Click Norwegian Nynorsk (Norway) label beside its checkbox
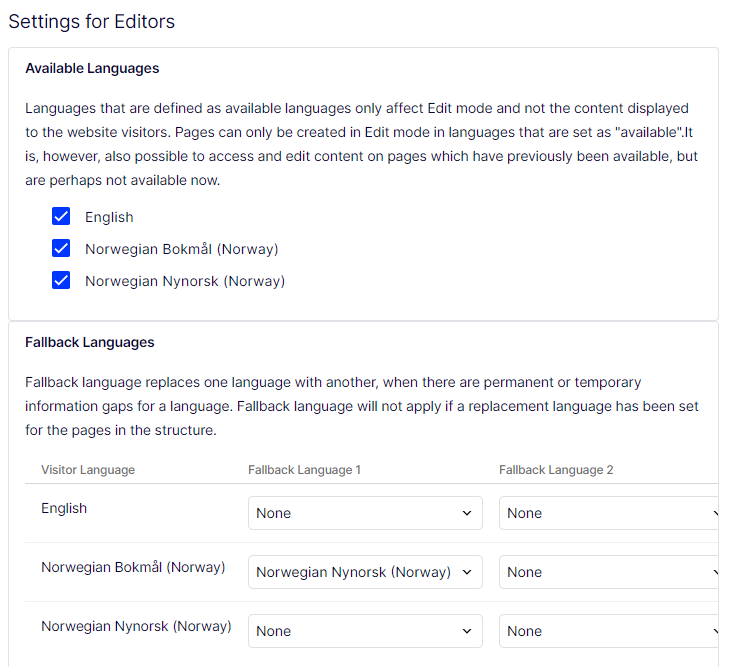 tap(185, 281)
